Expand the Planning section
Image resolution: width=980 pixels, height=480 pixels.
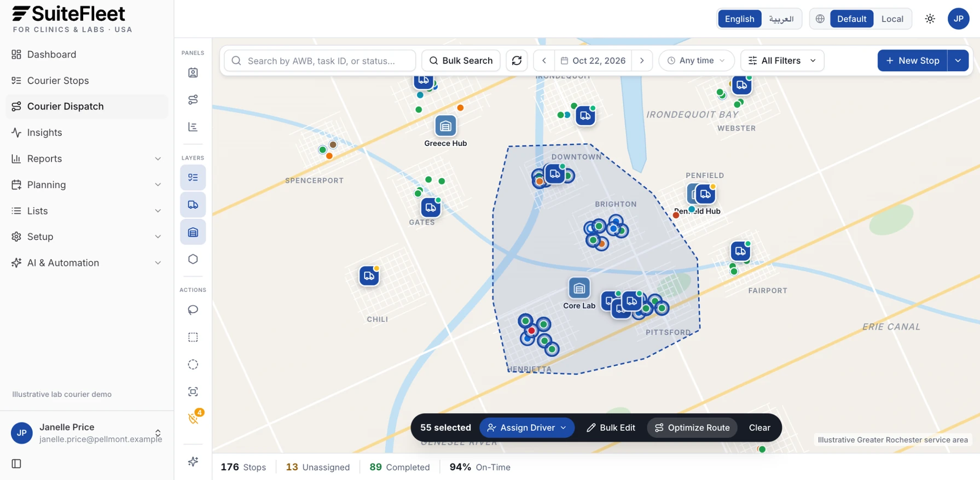[87, 185]
